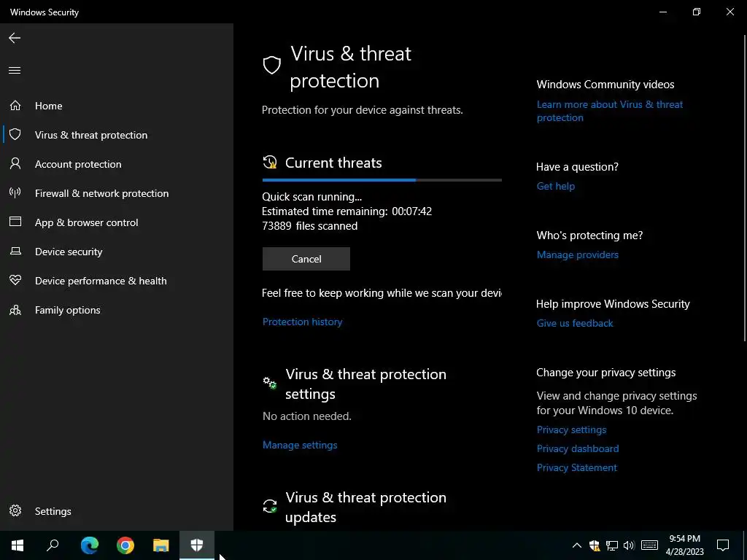Click the 'Quick scan running...' status text

[311, 197]
